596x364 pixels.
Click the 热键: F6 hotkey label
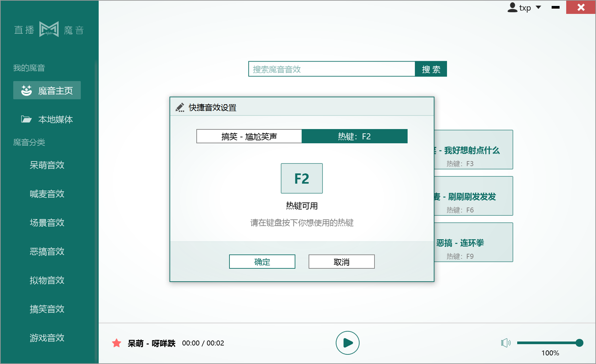[x=460, y=210]
